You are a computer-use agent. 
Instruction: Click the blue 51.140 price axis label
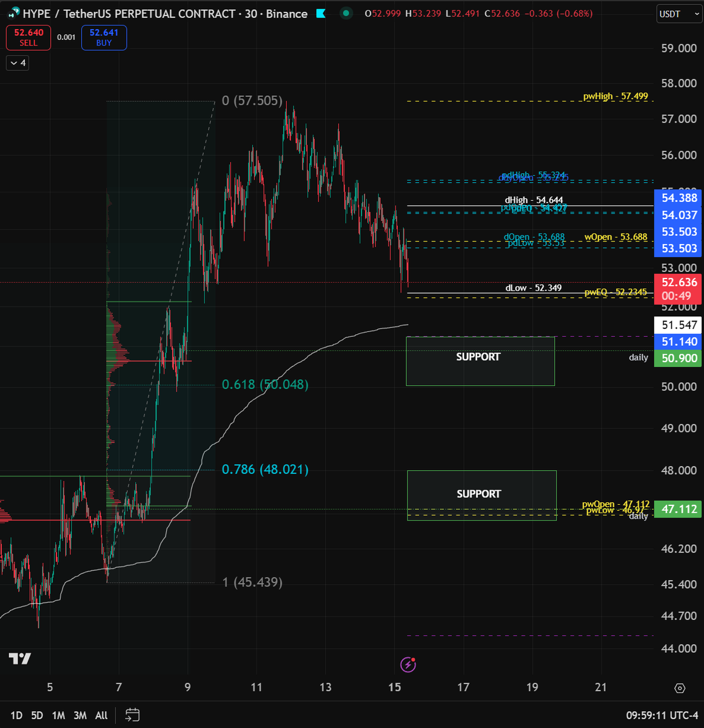(x=679, y=342)
